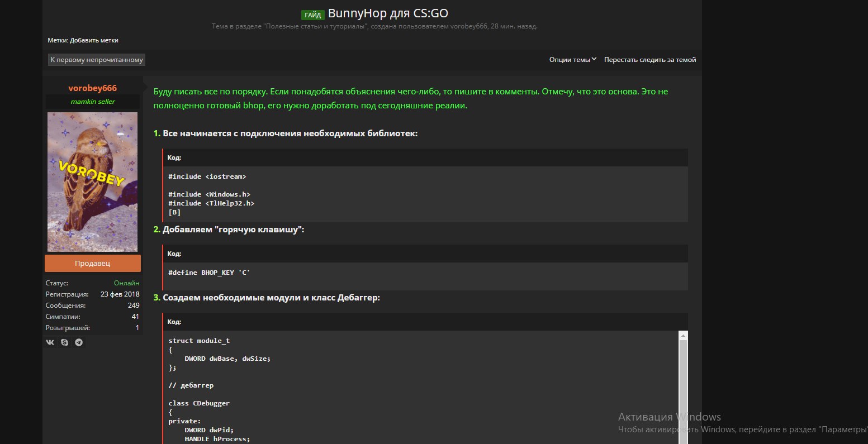Expand the Опции темы dropdown
868x444 pixels.
570,60
